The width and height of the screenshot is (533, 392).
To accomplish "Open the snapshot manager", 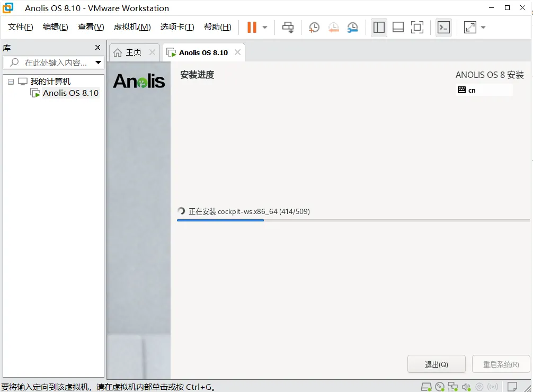I will 353,27.
